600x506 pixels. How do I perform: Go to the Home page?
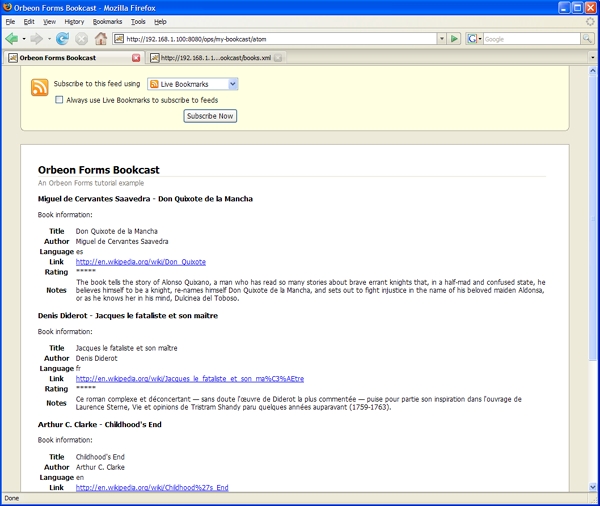[x=101, y=39]
